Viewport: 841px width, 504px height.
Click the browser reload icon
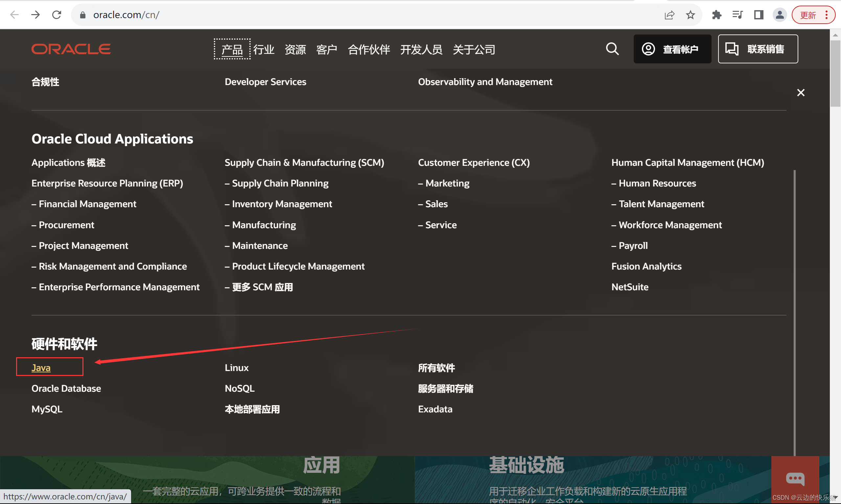pyautogui.click(x=57, y=14)
